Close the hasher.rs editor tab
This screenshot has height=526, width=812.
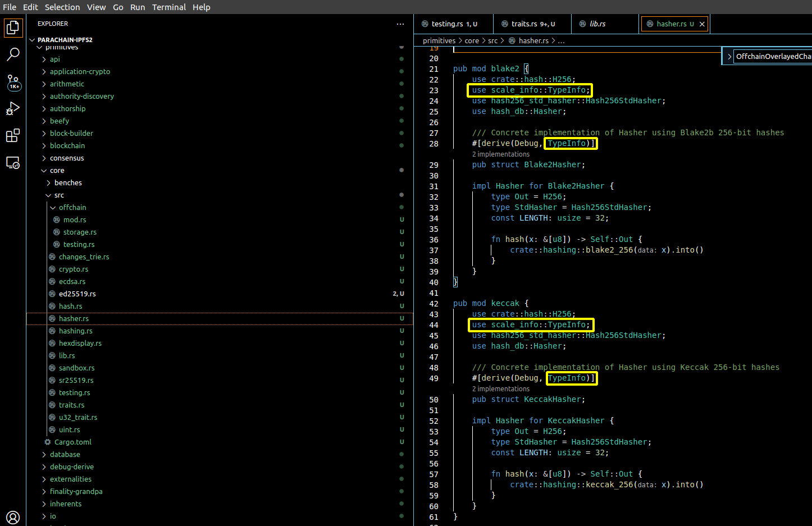(x=702, y=24)
